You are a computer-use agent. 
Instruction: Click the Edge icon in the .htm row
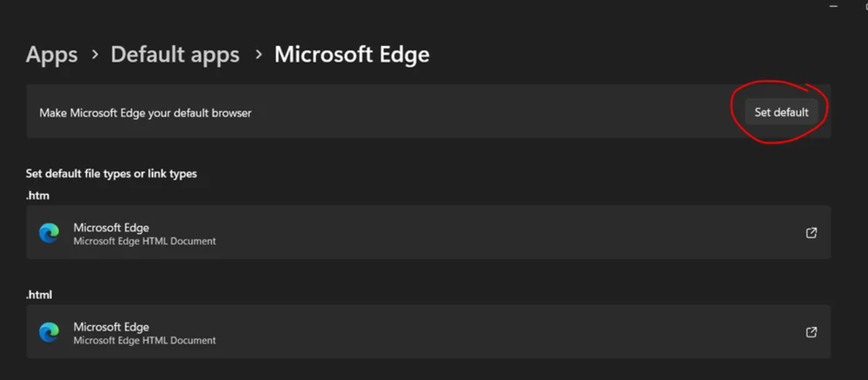[50, 233]
